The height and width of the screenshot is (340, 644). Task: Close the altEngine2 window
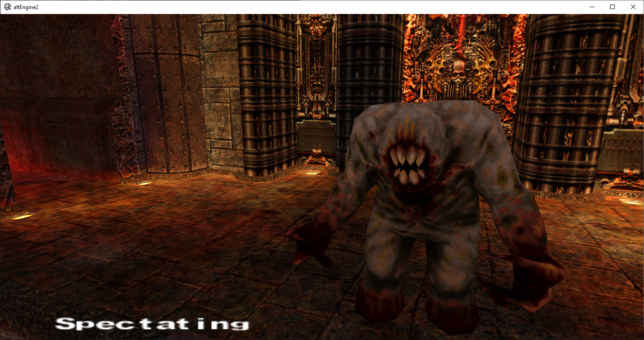point(633,7)
